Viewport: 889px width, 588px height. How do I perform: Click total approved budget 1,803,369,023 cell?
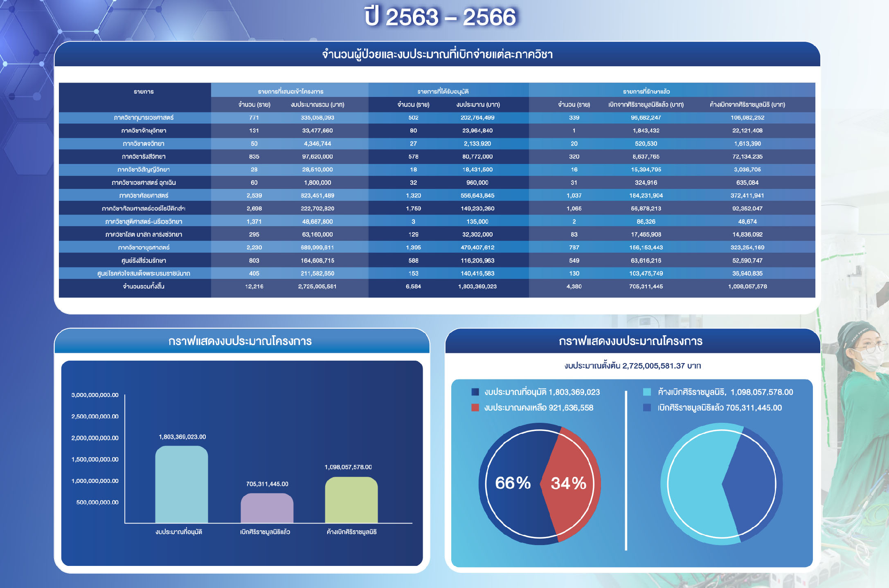pyautogui.click(x=477, y=286)
